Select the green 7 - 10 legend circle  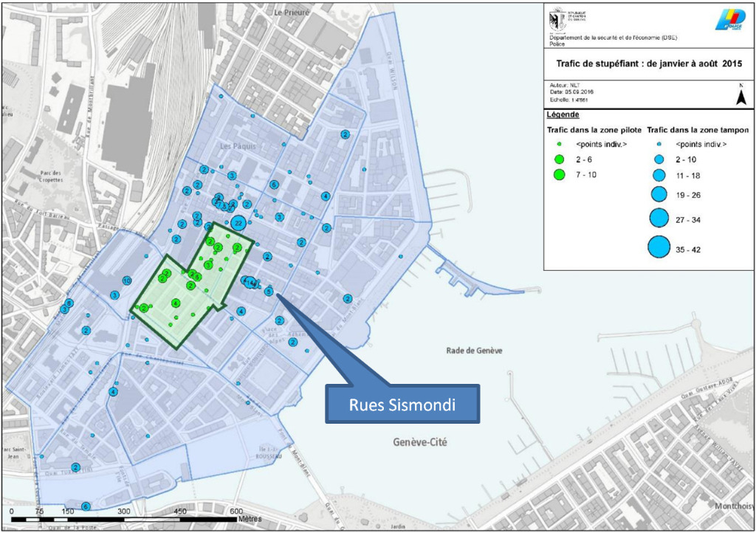pos(560,175)
